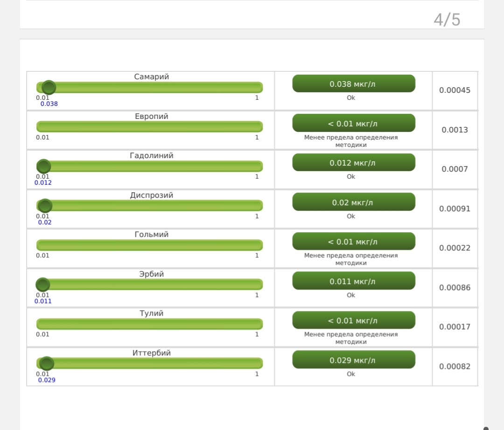Click the 0.029 мкг/л result button
Image resolution: width=504 pixels, height=430 pixels.
pos(353,360)
